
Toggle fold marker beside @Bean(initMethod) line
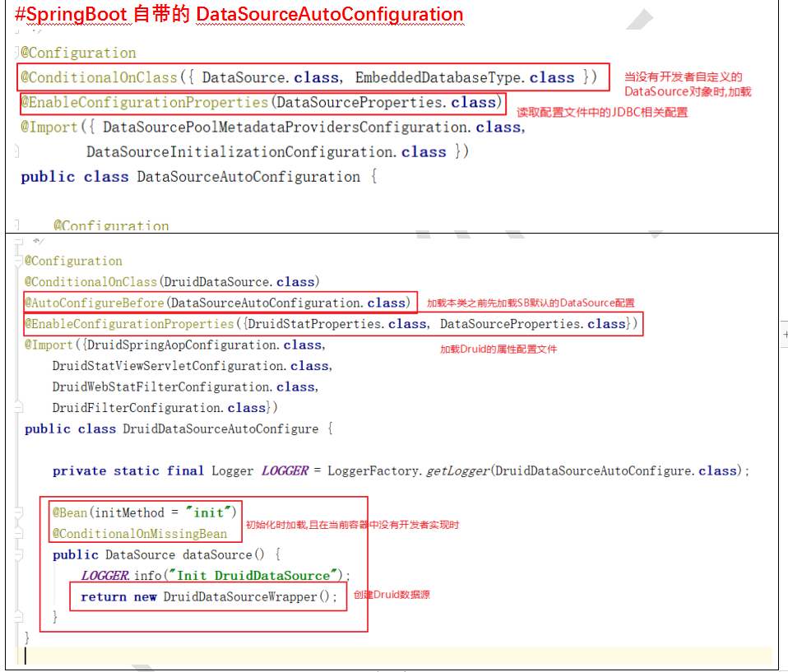click(19, 512)
